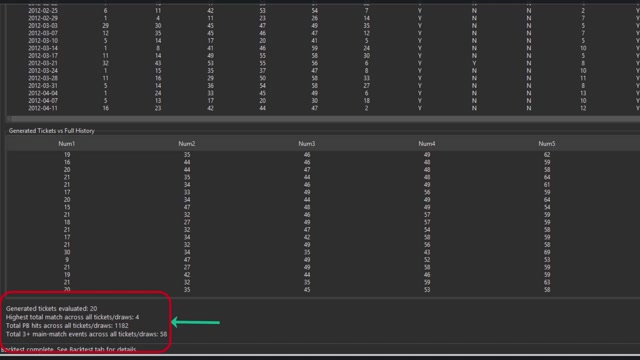The width and height of the screenshot is (640, 360).
Task: Select the 2012-03-24 draw date cell
Action: [x=43, y=71]
